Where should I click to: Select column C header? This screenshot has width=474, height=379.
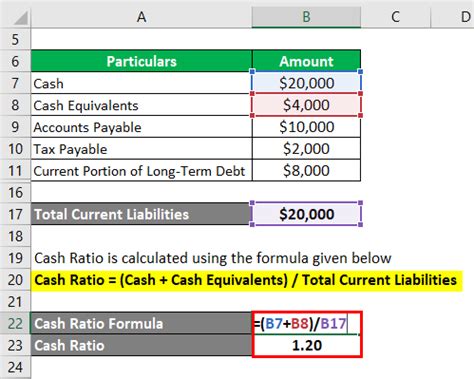[396, 17]
